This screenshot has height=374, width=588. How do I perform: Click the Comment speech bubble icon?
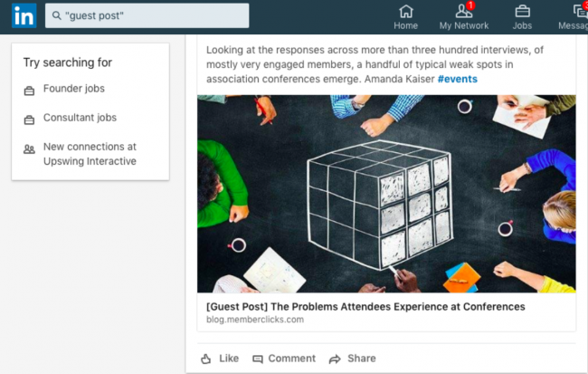pos(258,360)
